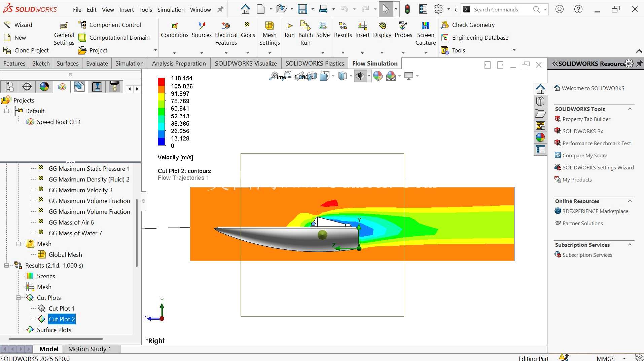Open File Explorer folder icon in task pane

[x=540, y=113]
